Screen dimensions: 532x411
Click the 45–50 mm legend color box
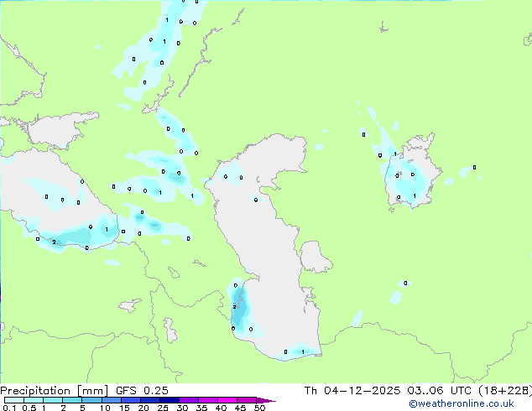click(247, 400)
